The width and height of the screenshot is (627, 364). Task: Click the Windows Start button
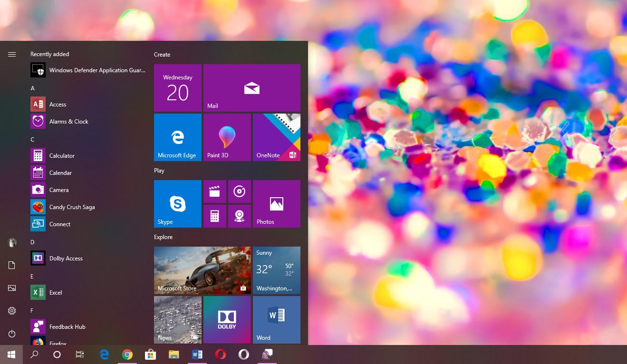[x=11, y=354]
